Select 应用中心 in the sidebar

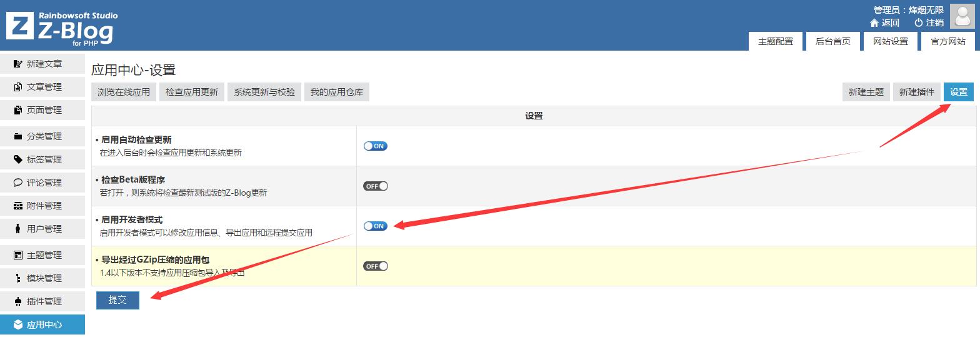point(42,324)
